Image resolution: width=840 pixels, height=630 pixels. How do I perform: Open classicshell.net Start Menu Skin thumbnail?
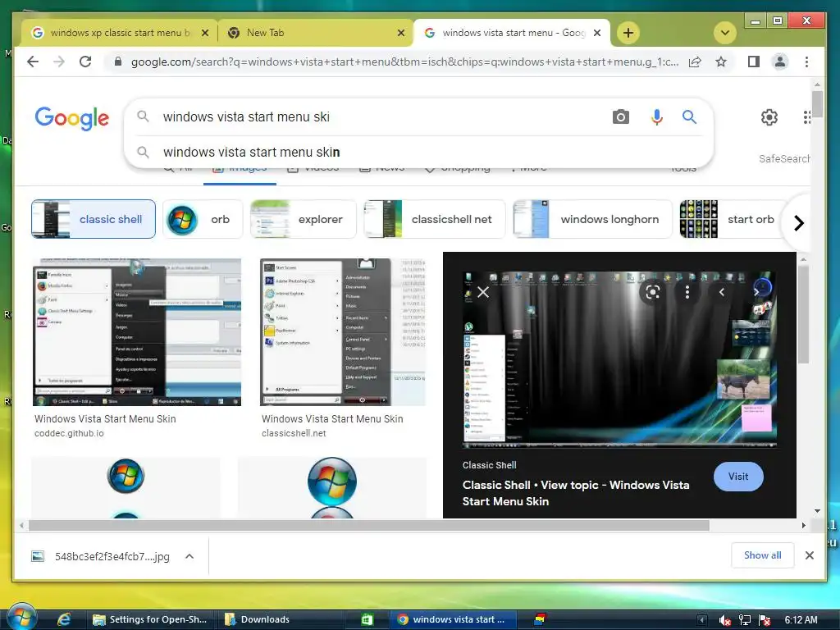[x=343, y=332]
